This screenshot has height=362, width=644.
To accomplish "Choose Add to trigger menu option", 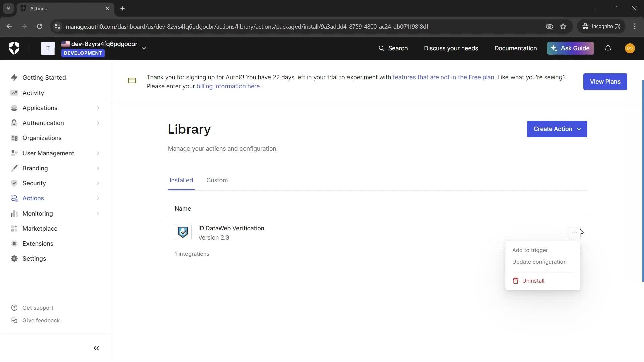I will [530, 250].
